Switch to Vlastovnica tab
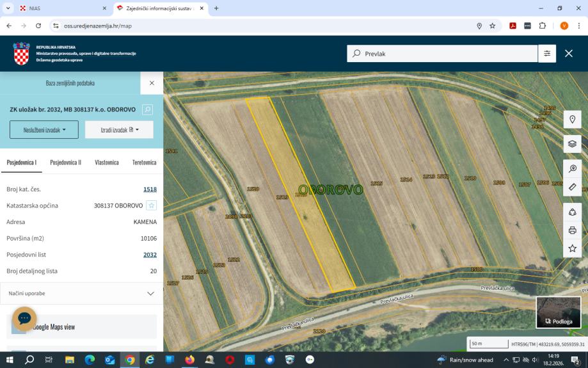 [x=106, y=163]
